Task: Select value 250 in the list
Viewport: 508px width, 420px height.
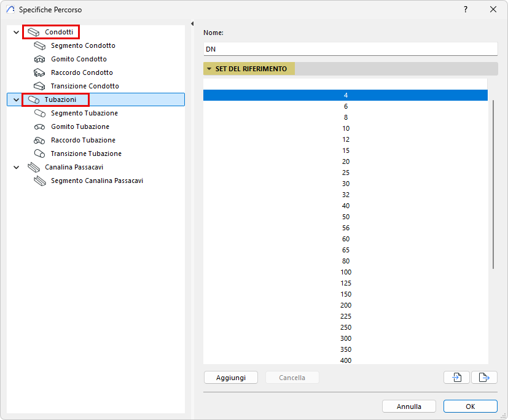Action: tap(345, 327)
